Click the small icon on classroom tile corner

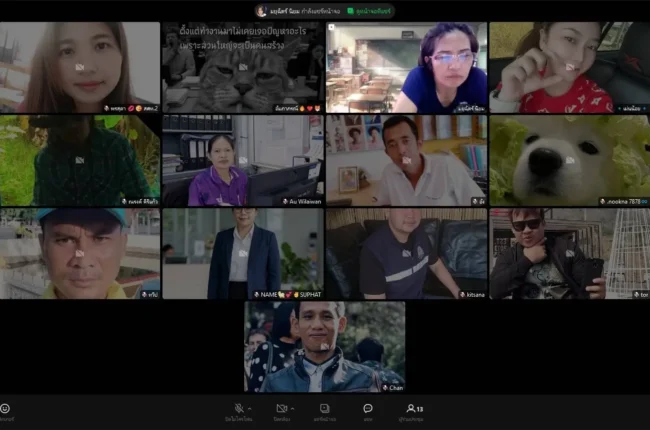(331, 27)
